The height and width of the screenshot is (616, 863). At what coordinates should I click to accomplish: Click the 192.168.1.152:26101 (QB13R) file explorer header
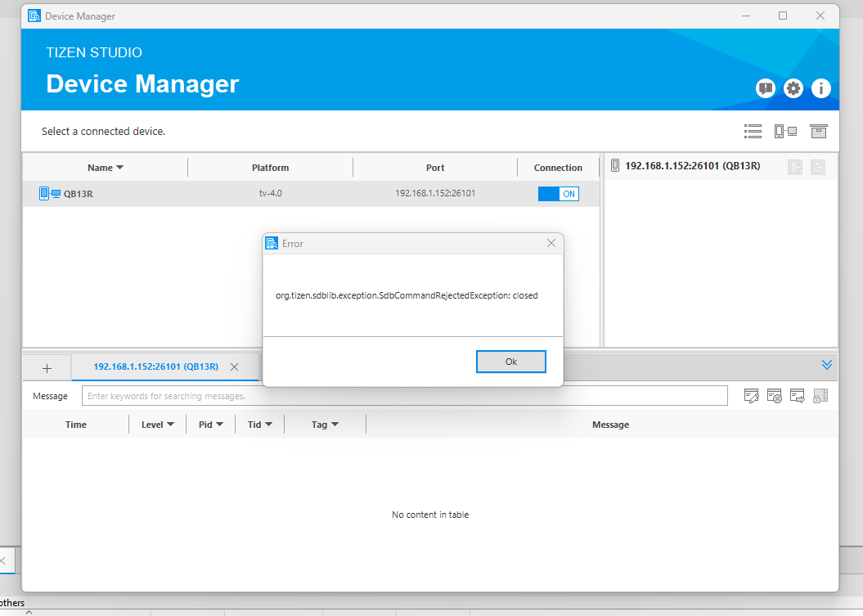(692, 166)
